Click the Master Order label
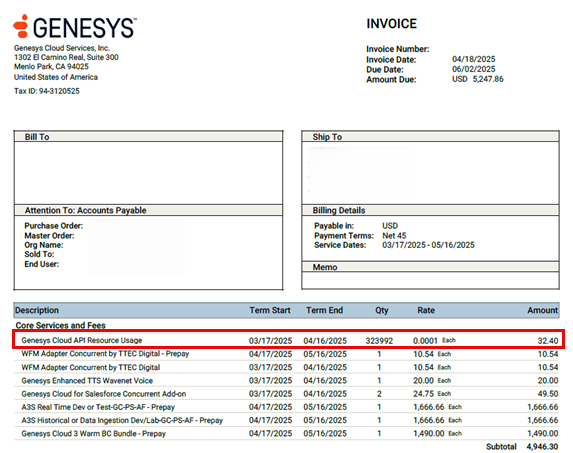 pyautogui.click(x=49, y=236)
